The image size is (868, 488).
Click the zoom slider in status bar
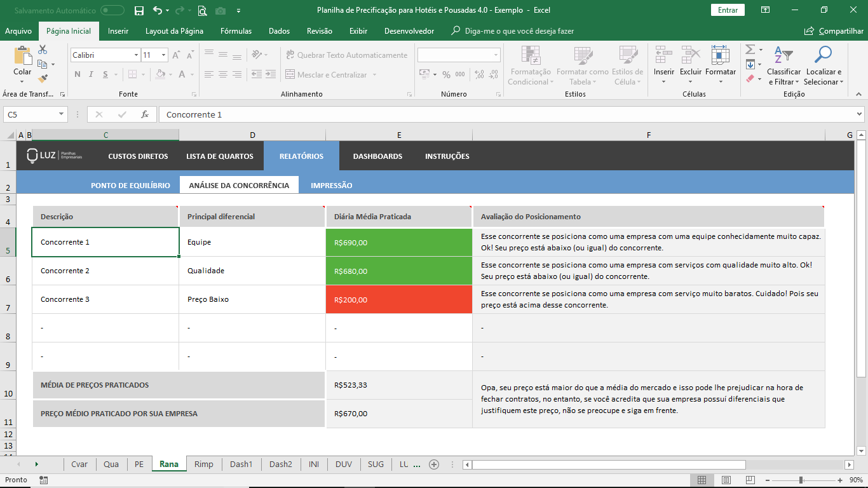pos(801,480)
